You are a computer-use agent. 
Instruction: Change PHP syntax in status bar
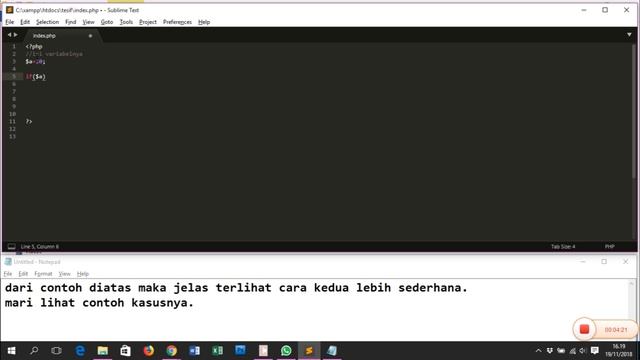coord(609,247)
